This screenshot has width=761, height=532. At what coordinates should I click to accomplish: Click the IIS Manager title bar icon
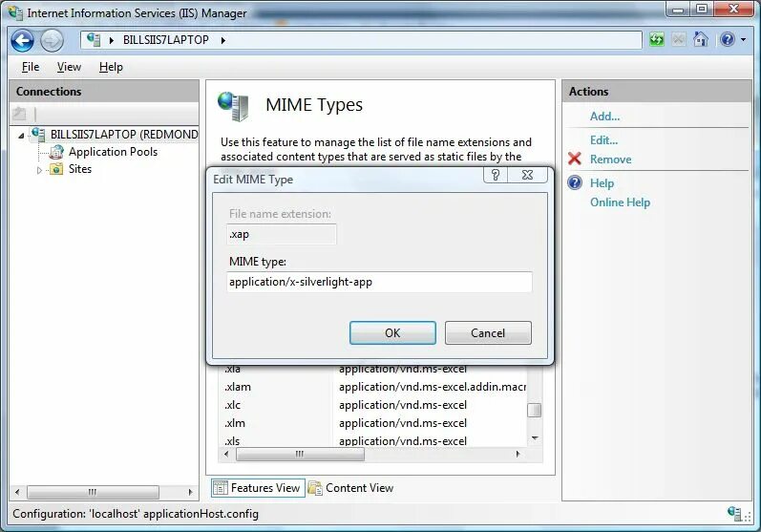tap(15, 13)
